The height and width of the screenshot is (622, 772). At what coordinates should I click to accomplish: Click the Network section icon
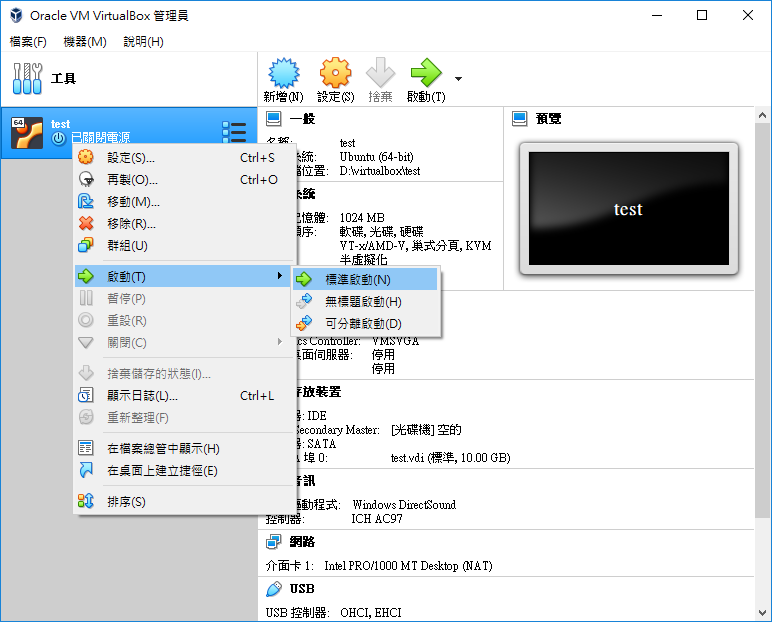274,542
